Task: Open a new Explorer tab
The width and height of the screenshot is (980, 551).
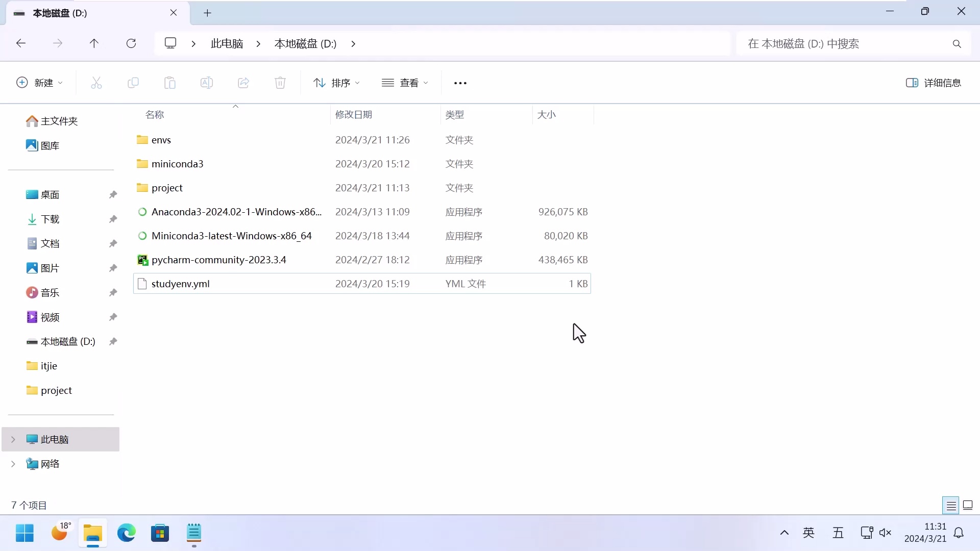Action: tap(207, 13)
